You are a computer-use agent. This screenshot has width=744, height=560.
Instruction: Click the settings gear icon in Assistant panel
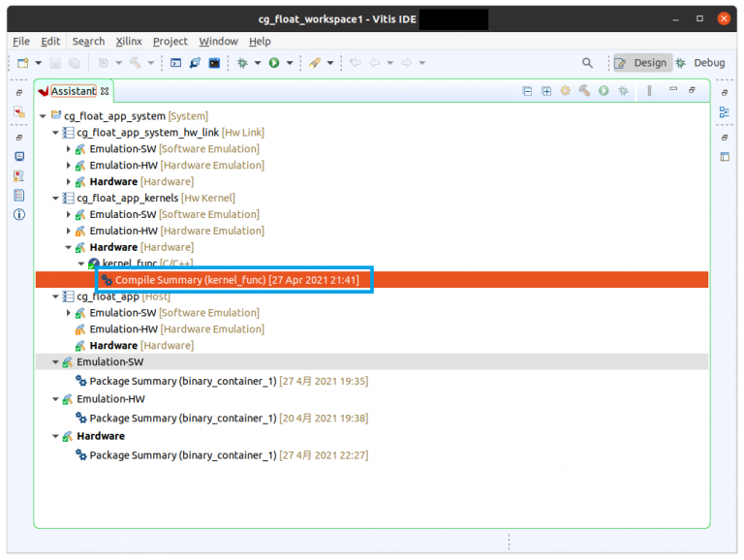(566, 91)
